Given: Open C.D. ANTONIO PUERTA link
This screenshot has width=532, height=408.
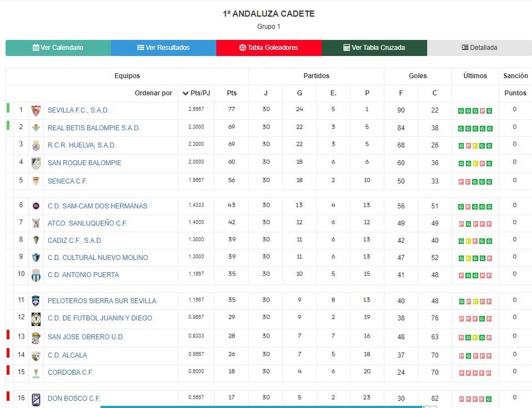Looking at the screenshot, I should 83,275.
